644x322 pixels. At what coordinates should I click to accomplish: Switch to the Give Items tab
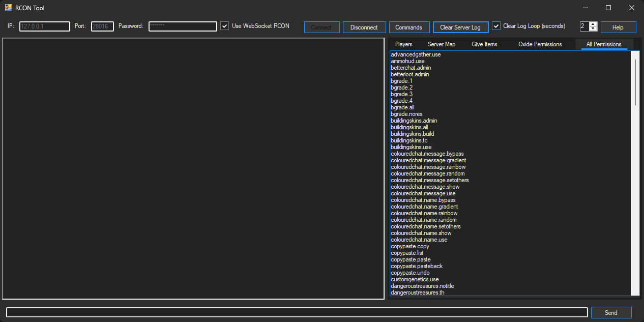click(x=484, y=44)
